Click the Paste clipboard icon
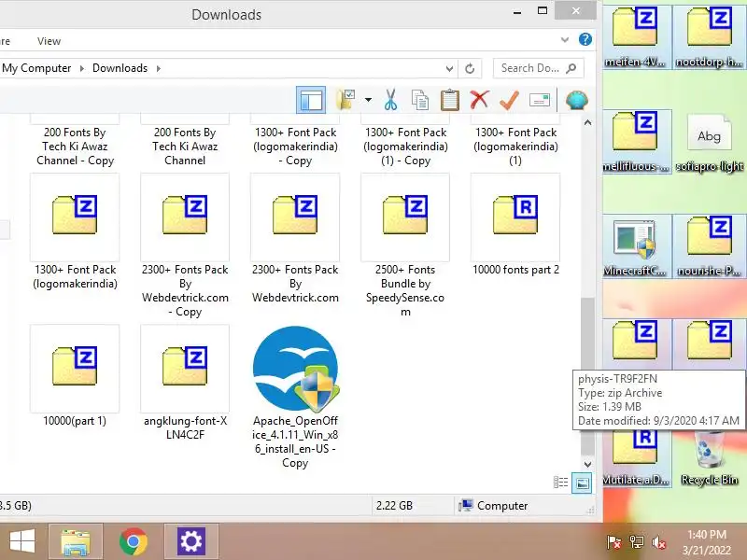The height and width of the screenshot is (560, 747). pos(449,100)
